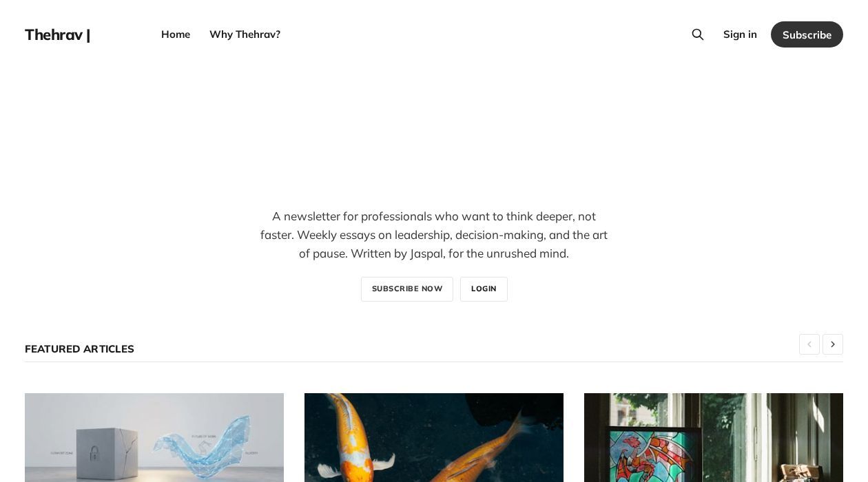868x482 pixels.
Task: Click the LOGIN button under the tagline
Action: coord(484,289)
